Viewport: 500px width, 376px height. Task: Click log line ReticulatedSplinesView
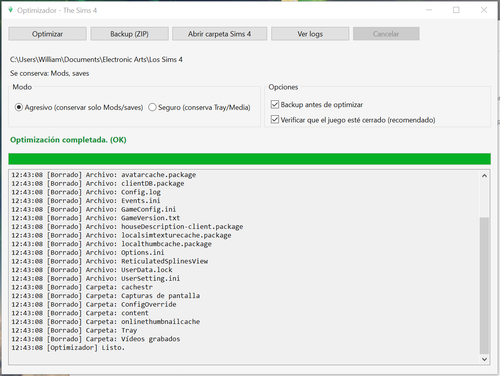click(x=110, y=261)
